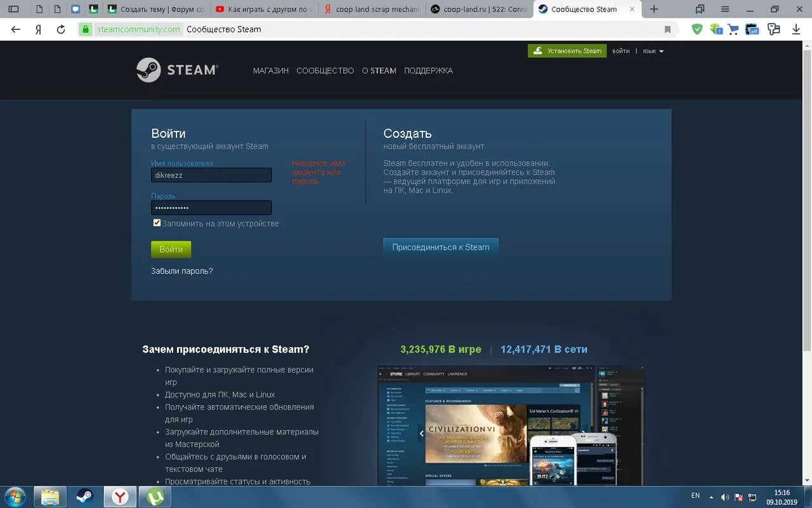Open the МАГАЗИН menu
812x508 pixels.
(271, 70)
